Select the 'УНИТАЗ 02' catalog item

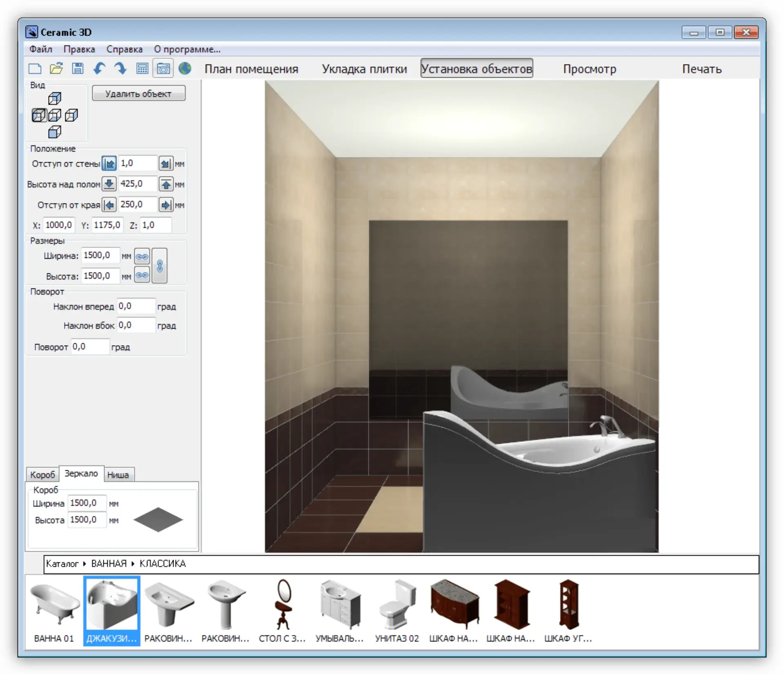(x=397, y=611)
